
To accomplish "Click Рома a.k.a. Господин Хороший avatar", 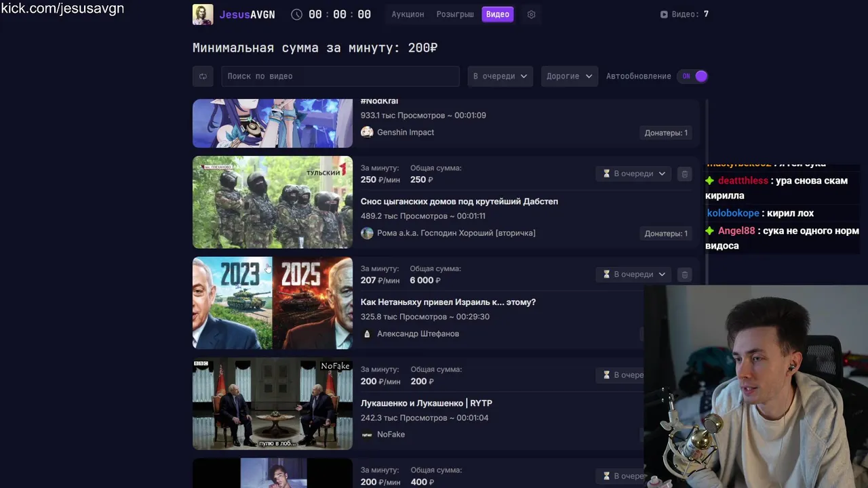I will [x=367, y=233].
